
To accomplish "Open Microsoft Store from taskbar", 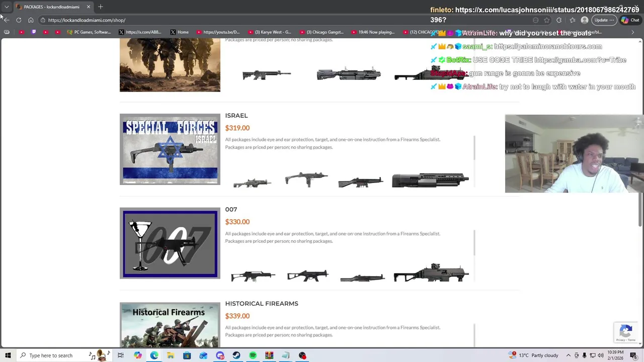I will click(187, 355).
